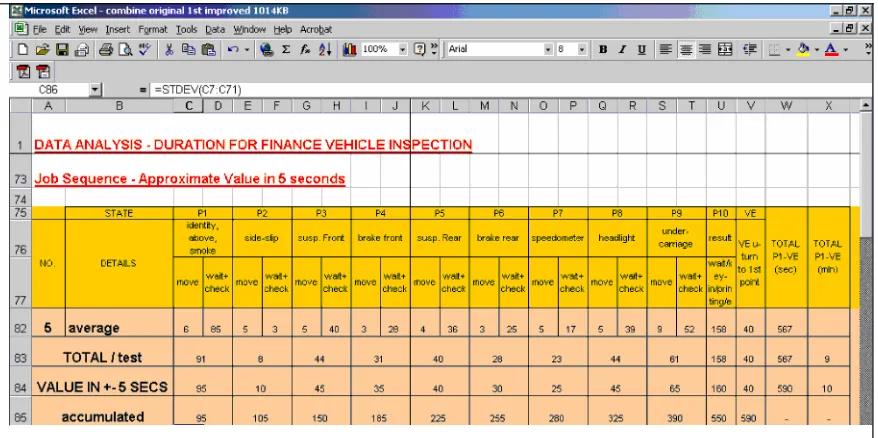Open the font size dropdown
The image size is (878, 438).
pos(582,50)
